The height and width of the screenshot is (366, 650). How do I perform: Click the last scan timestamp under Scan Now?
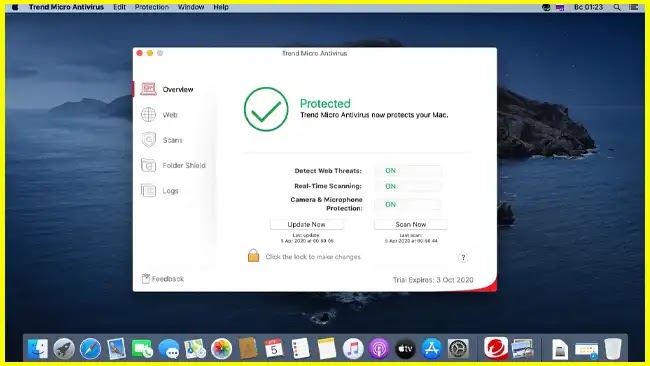tap(411, 241)
